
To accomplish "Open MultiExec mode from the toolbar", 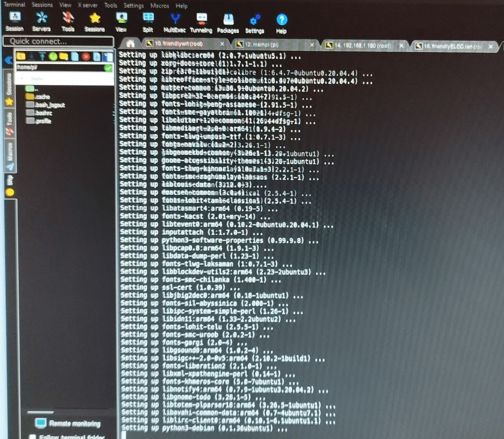I will coord(175,21).
